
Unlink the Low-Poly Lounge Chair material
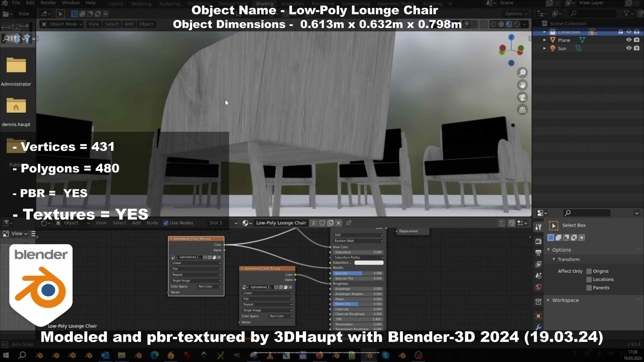[338, 223]
